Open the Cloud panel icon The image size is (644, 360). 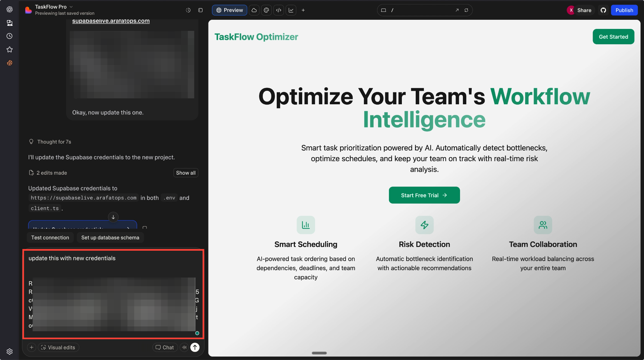point(254,10)
